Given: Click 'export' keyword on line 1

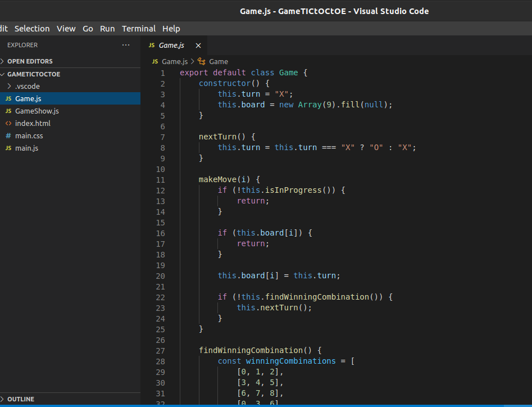Looking at the screenshot, I should tap(194, 73).
